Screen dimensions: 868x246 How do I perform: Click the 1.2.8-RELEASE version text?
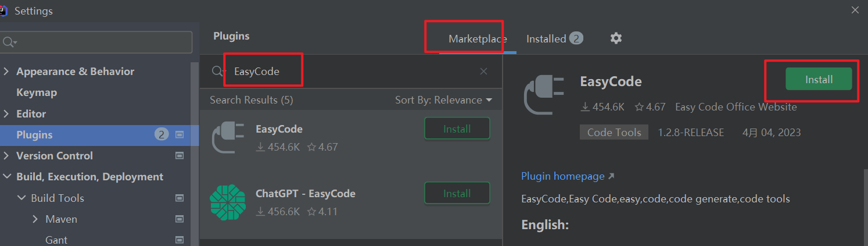[x=691, y=133]
